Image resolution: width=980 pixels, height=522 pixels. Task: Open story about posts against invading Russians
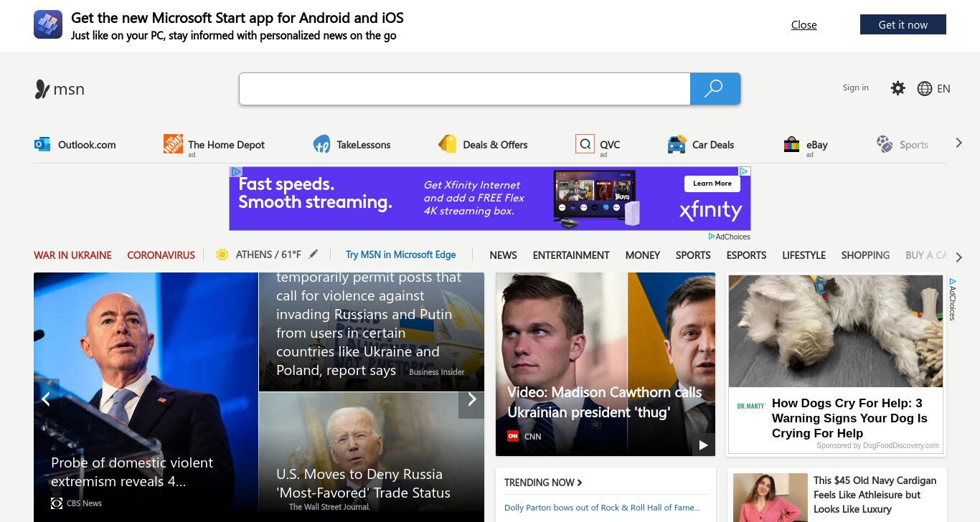pyautogui.click(x=369, y=323)
